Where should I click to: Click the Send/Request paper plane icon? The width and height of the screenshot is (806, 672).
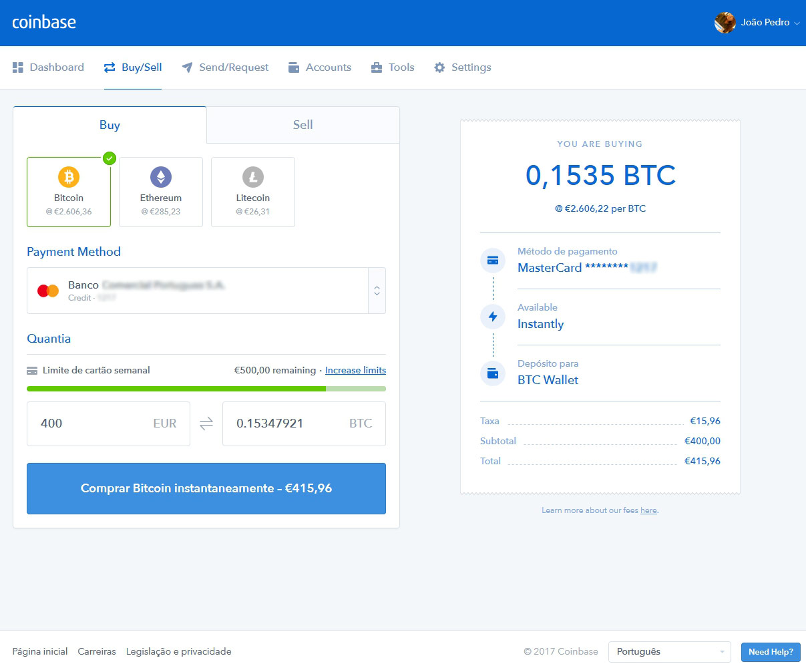[187, 67]
